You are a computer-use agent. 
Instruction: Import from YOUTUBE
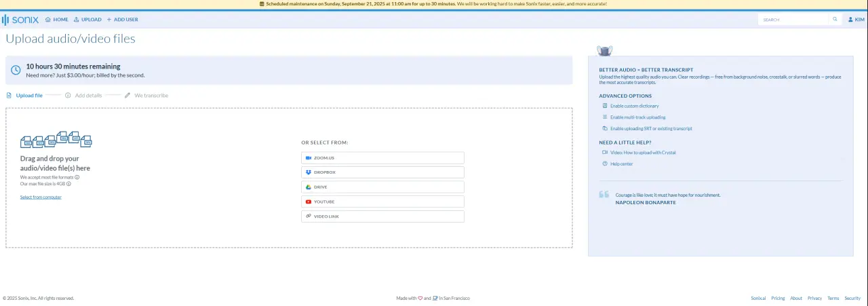[x=382, y=202]
